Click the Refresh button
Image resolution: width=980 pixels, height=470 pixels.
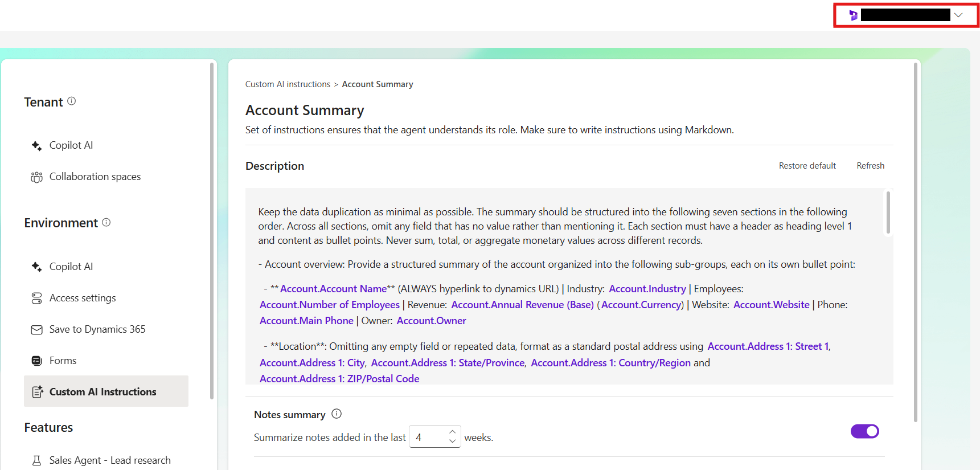click(870, 166)
